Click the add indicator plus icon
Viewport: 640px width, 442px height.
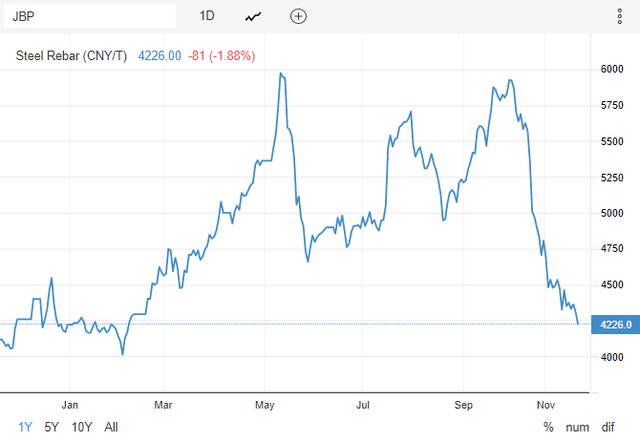click(x=298, y=16)
